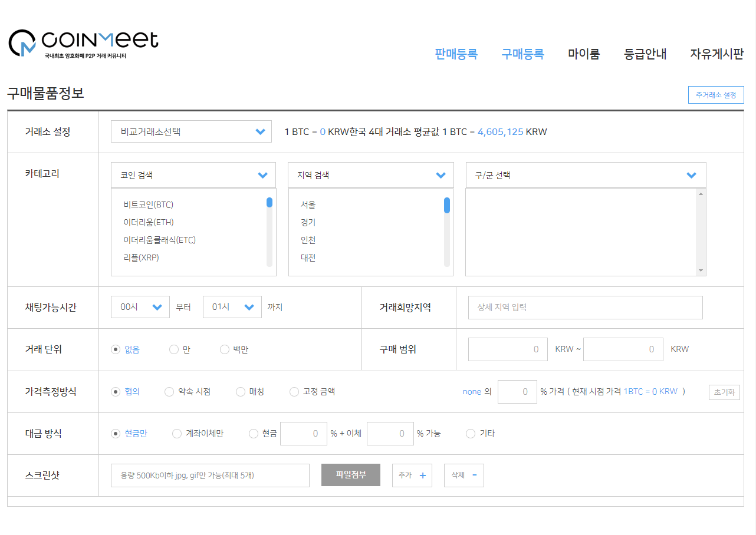Select 고정 금액 pricing method
Viewport: 756px width, 535px height.
click(x=294, y=392)
